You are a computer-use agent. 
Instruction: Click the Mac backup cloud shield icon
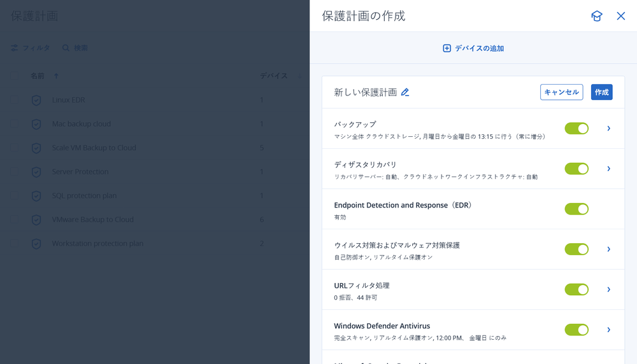(36, 124)
